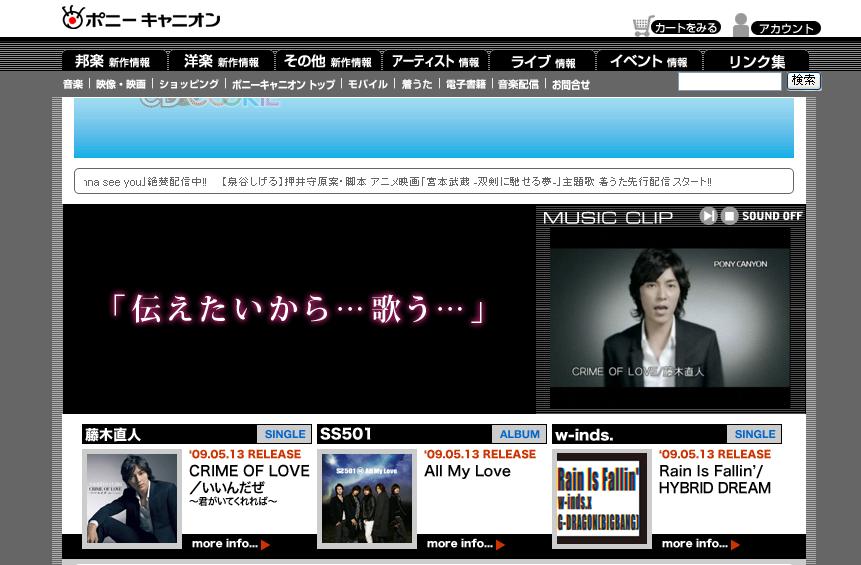Image resolution: width=861 pixels, height=565 pixels.
Task: Toggle SOUND OFF for music clip
Action: pyautogui.click(x=772, y=216)
